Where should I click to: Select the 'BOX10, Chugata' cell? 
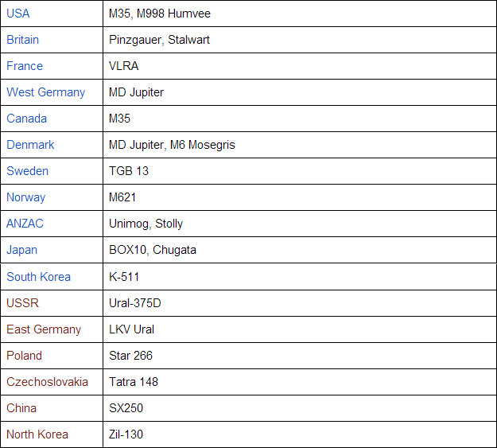[300, 250]
